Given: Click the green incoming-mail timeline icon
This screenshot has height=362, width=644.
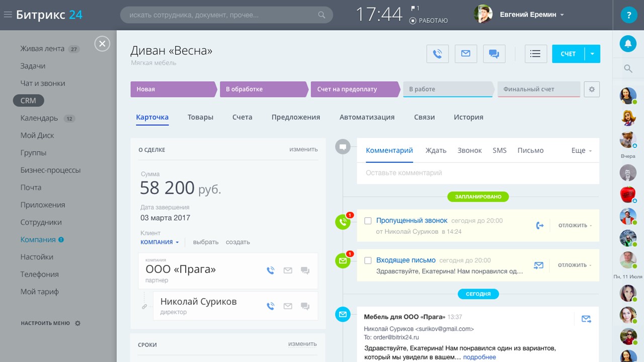Looking at the screenshot, I should tap(343, 261).
